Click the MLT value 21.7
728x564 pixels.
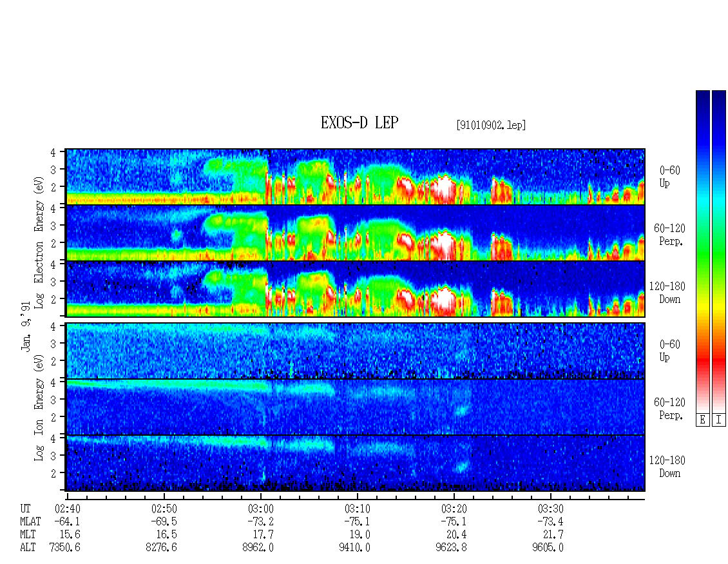point(553,535)
